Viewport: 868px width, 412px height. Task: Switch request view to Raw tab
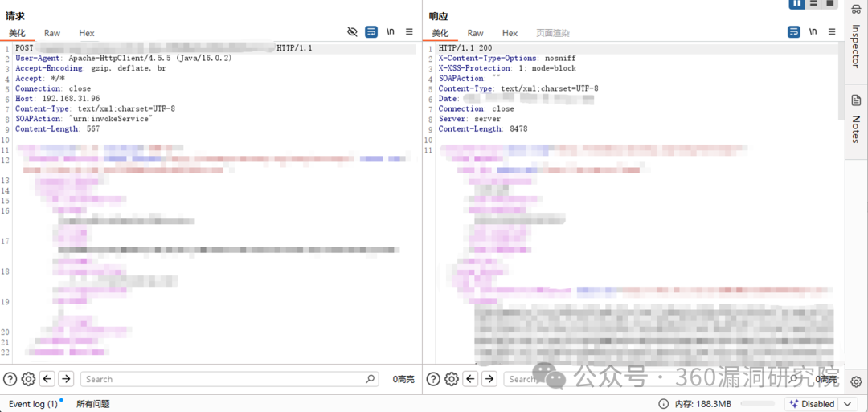point(52,33)
